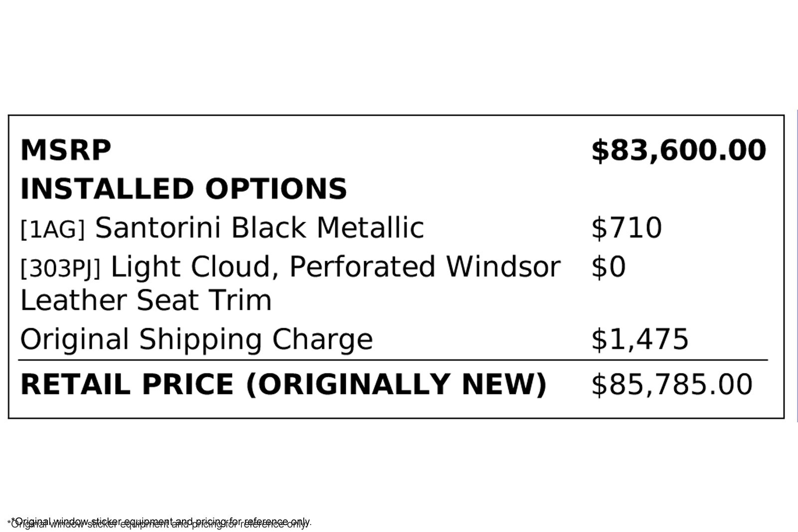
Task: Select the $85,785.00 retail price total
Action: click(671, 384)
